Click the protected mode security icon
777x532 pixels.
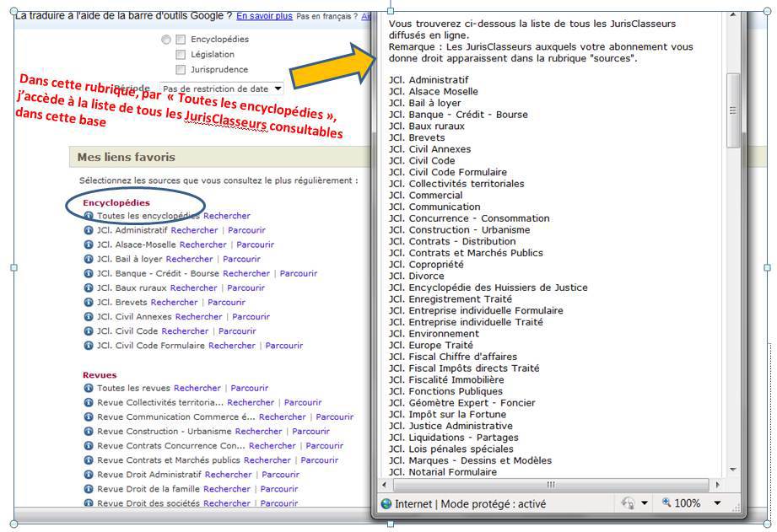(627, 503)
